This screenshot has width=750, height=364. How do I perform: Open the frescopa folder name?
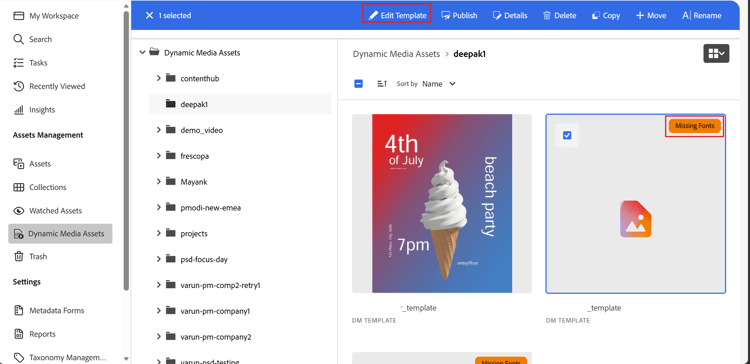(195, 156)
